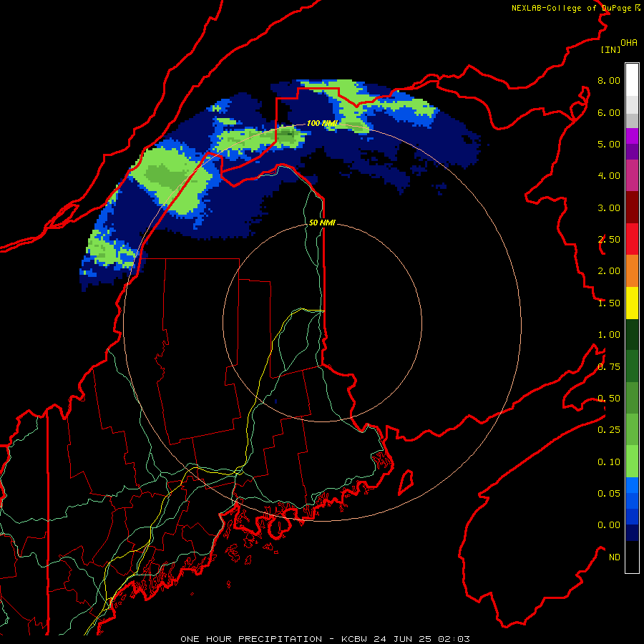Select the orange legend color swatch
The image size is (644, 644).
(x=632, y=271)
